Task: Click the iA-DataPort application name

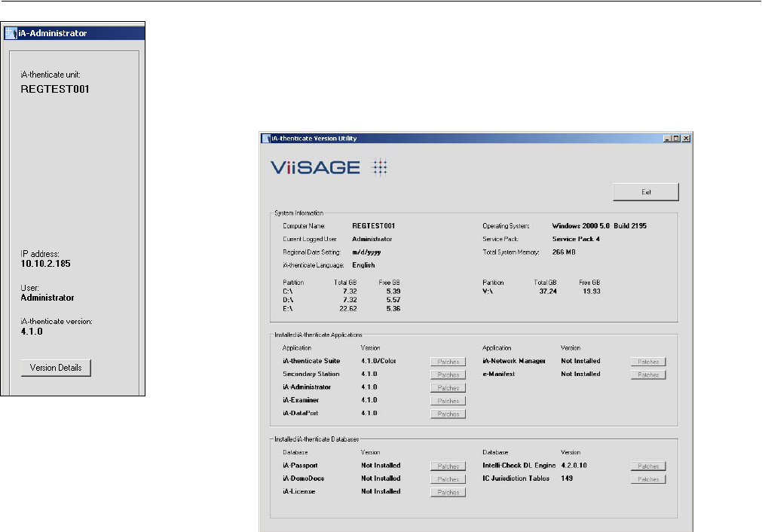Action: coord(300,414)
